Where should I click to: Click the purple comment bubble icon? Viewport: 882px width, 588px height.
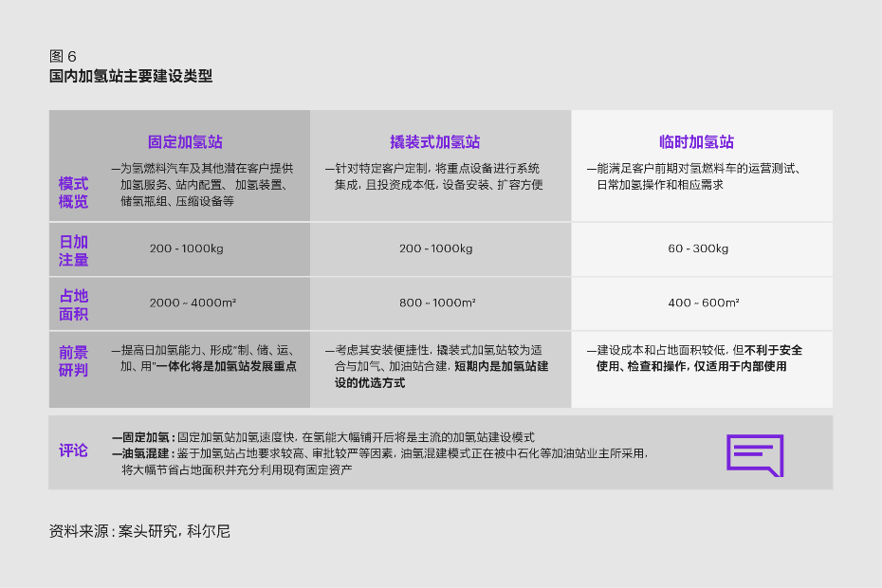(x=755, y=454)
